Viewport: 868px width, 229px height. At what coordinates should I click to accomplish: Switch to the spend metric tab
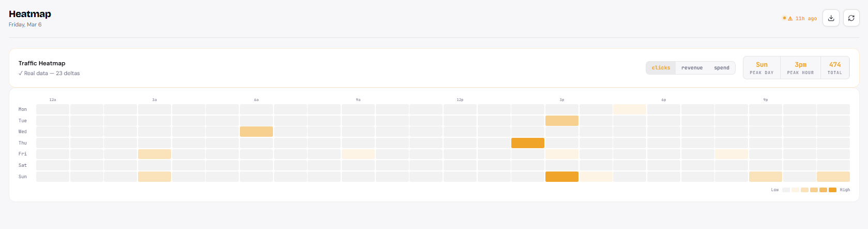(722, 68)
